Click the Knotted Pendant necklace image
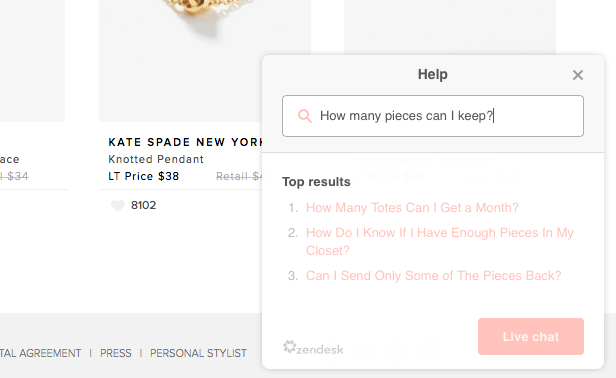This screenshot has width=616, height=378. tap(204, 61)
